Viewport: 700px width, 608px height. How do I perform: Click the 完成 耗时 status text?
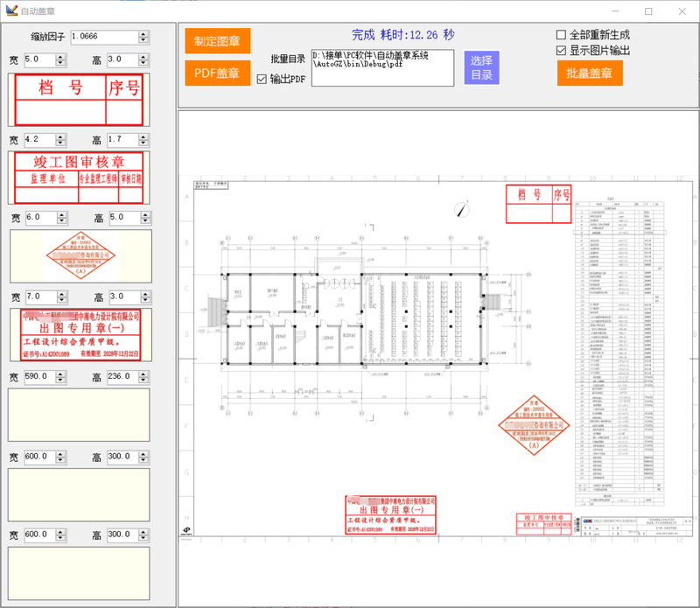point(403,34)
